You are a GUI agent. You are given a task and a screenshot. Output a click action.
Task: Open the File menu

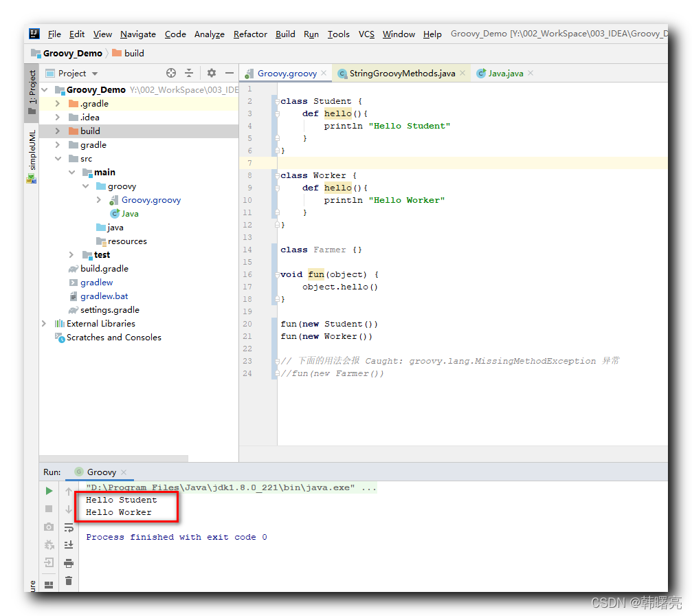click(x=54, y=34)
